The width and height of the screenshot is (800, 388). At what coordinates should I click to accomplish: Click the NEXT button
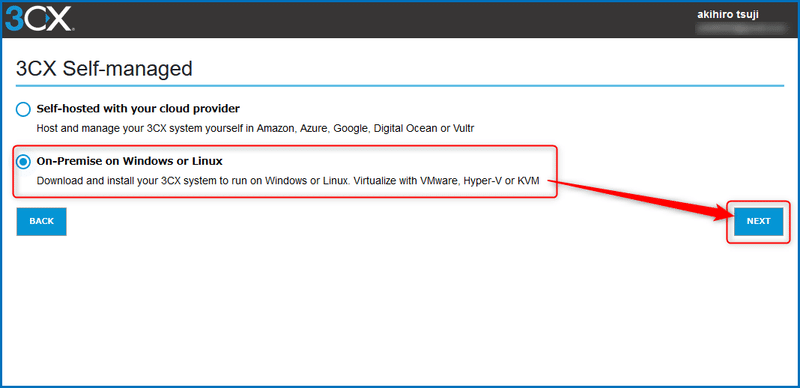[758, 222]
